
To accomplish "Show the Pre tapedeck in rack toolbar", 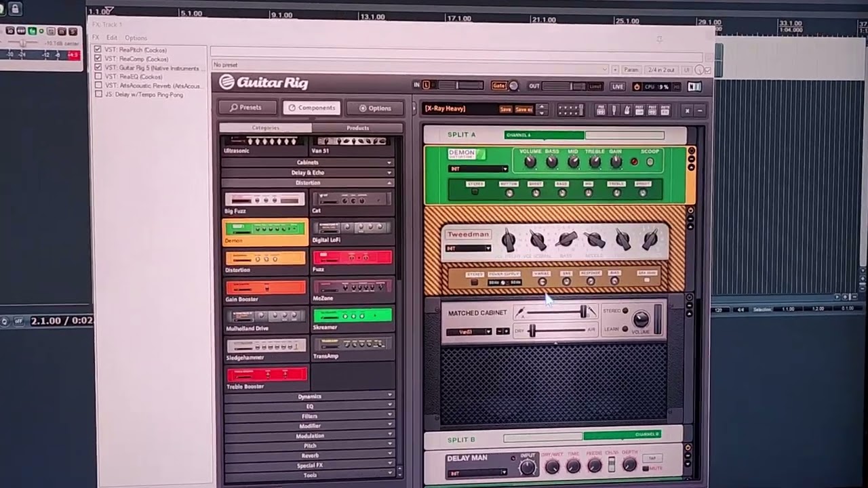I will point(601,110).
